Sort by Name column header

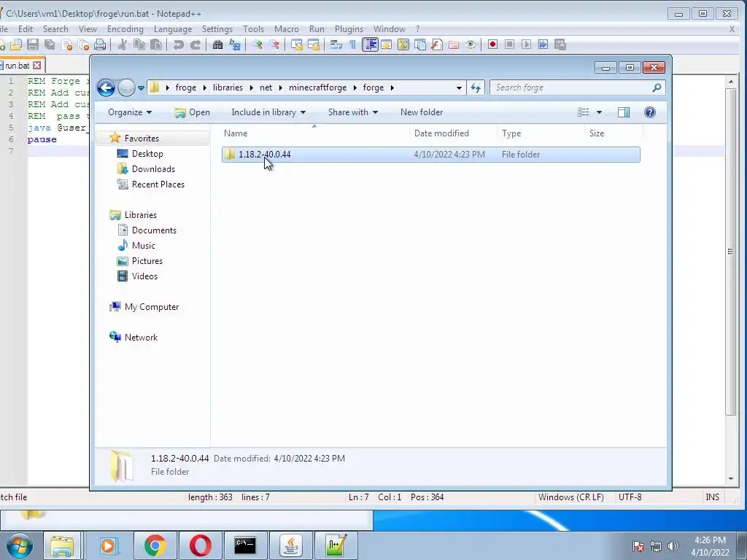click(x=236, y=133)
